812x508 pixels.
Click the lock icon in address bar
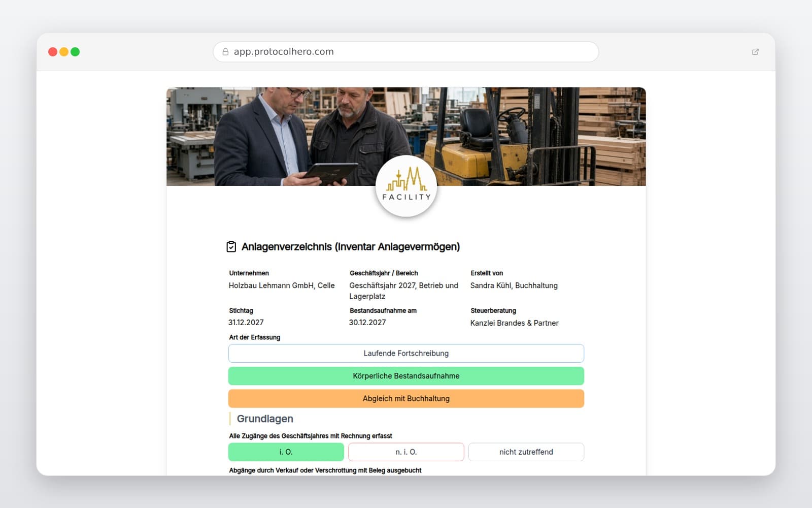pos(225,52)
